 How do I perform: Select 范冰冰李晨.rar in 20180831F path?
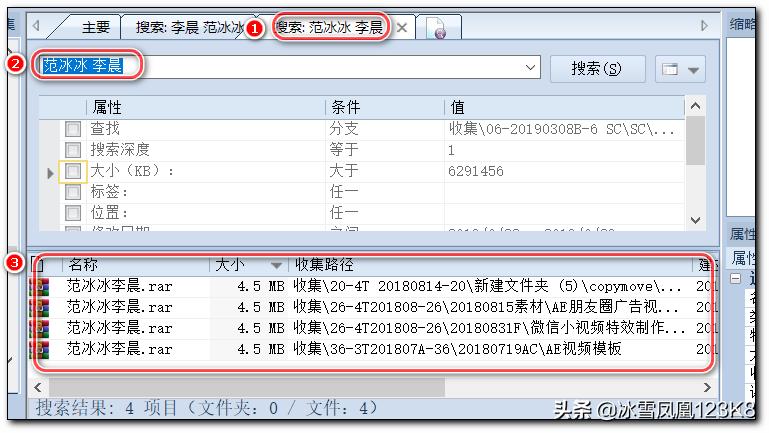click(119, 329)
